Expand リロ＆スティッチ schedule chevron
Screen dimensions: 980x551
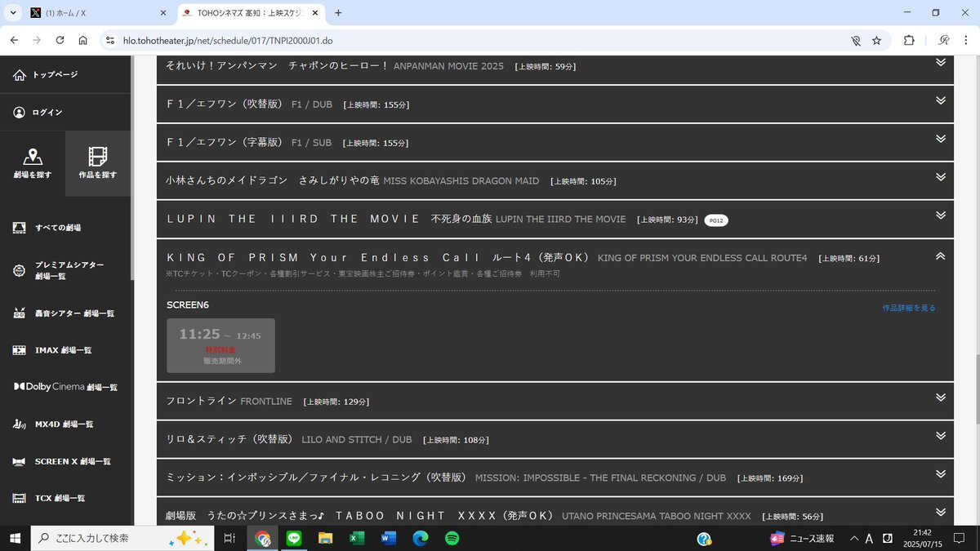pyautogui.click(x=940, y=436)
